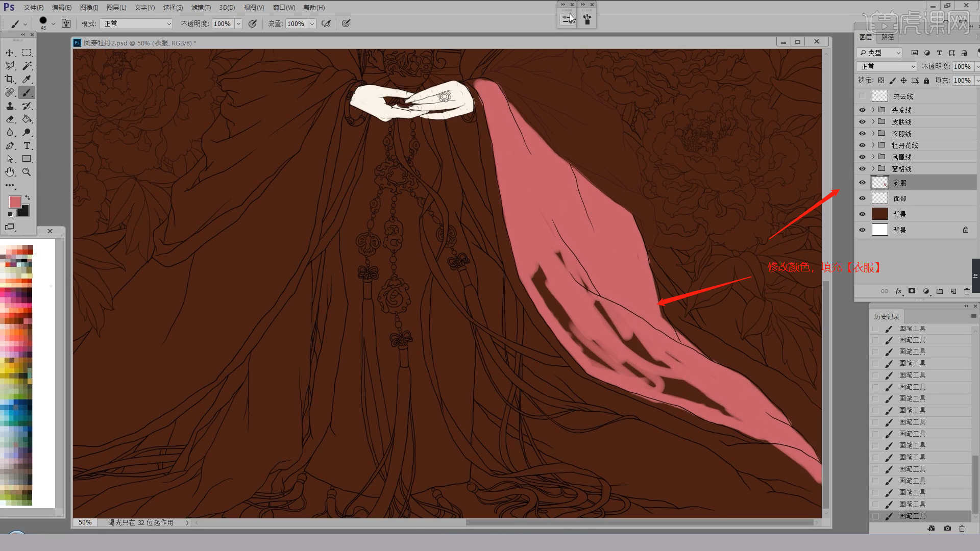The image size is (980, 551).
Task: Open the brush settings panel icon
Action: (x=66, y=23)
